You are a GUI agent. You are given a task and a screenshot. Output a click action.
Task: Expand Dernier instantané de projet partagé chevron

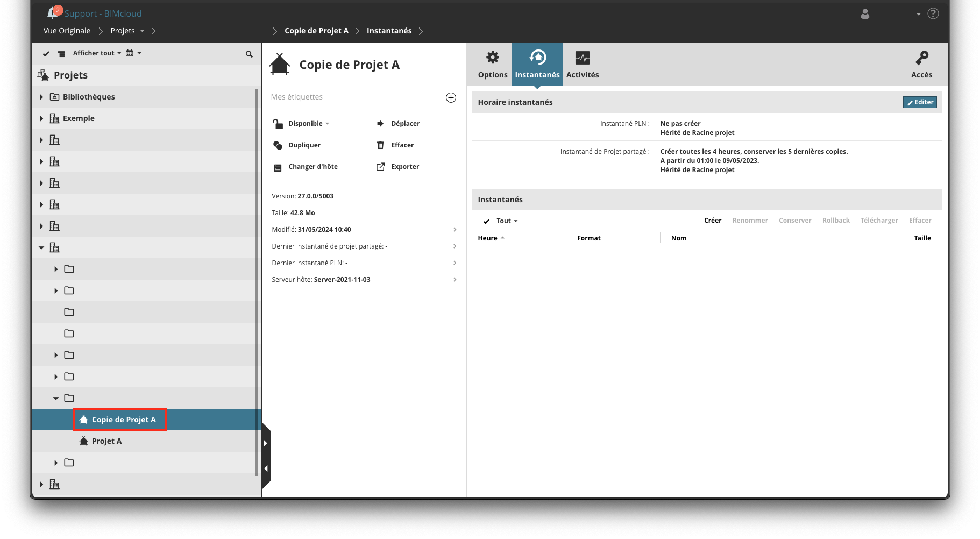455,246
